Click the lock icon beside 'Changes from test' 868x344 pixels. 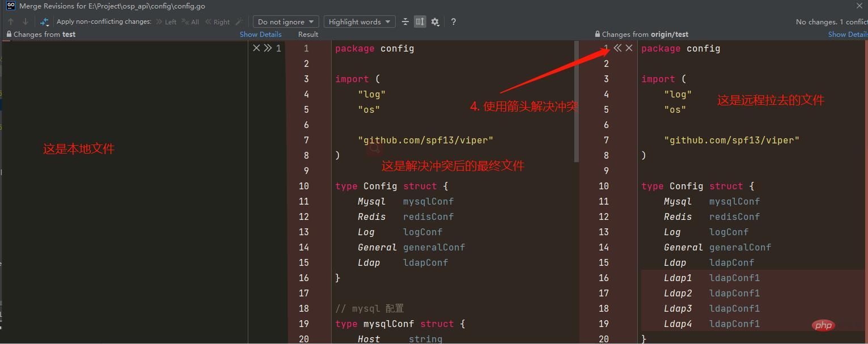pos(9,34)
